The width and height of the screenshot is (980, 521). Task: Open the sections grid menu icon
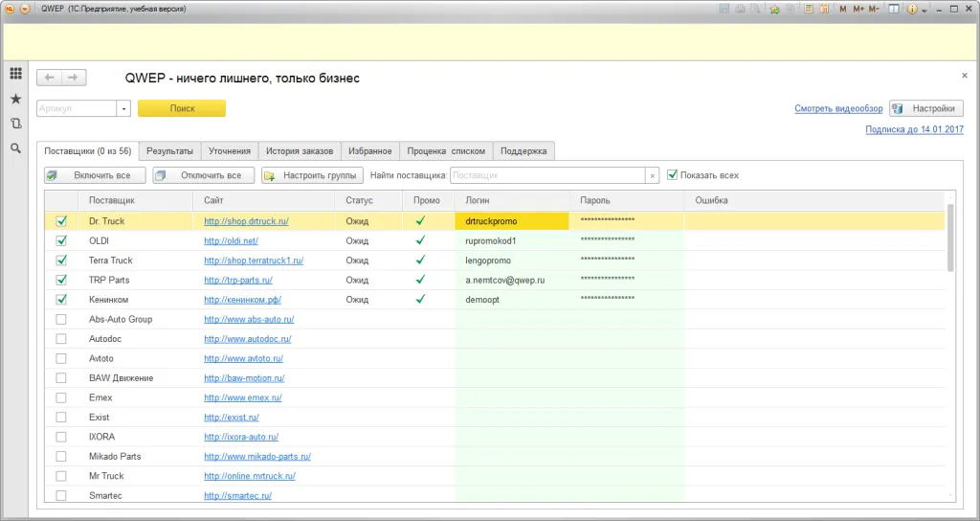(x=15, y=73)
